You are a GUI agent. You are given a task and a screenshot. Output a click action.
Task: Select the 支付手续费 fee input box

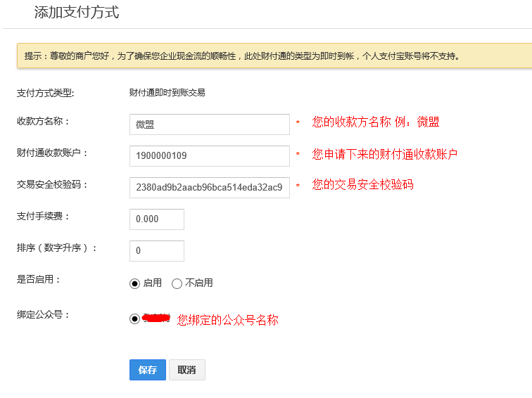[x=156, y=219]
